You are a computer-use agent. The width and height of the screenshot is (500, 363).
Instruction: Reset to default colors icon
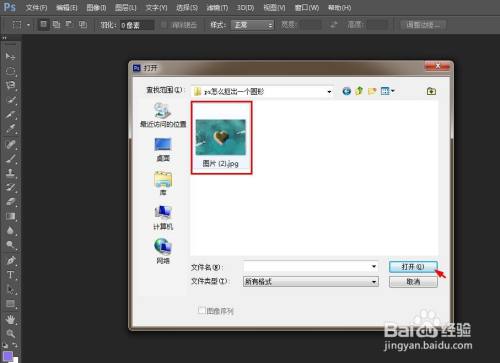[5, 345]
